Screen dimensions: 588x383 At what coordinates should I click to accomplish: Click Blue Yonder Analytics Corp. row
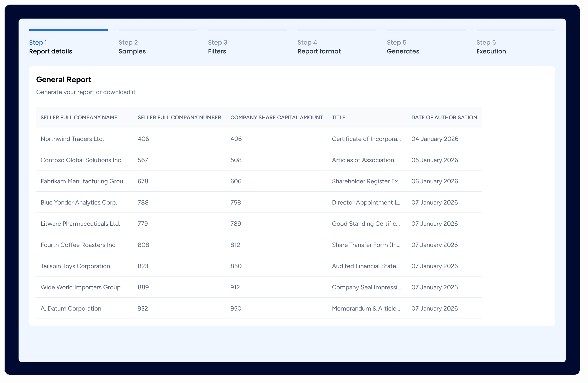79,203
